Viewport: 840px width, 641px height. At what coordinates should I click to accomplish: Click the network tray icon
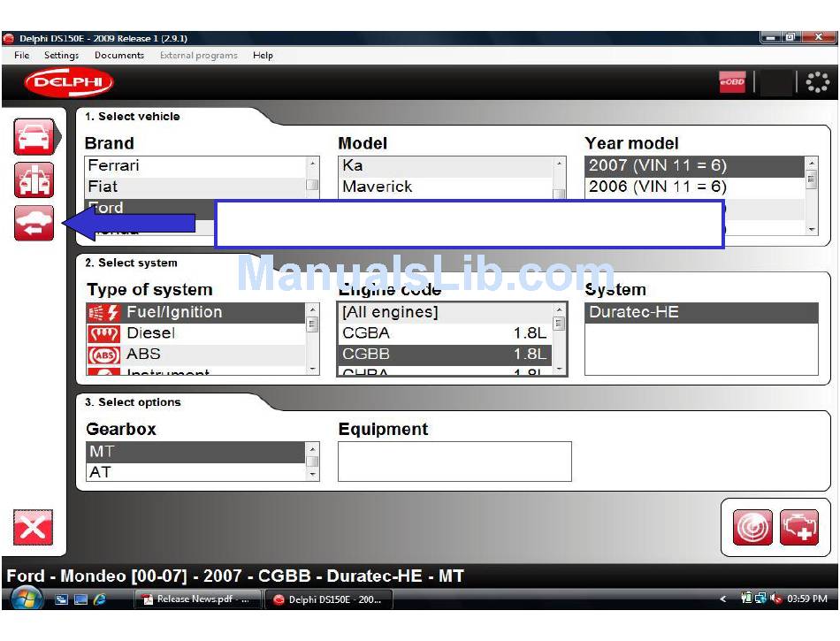click(760, 599)
